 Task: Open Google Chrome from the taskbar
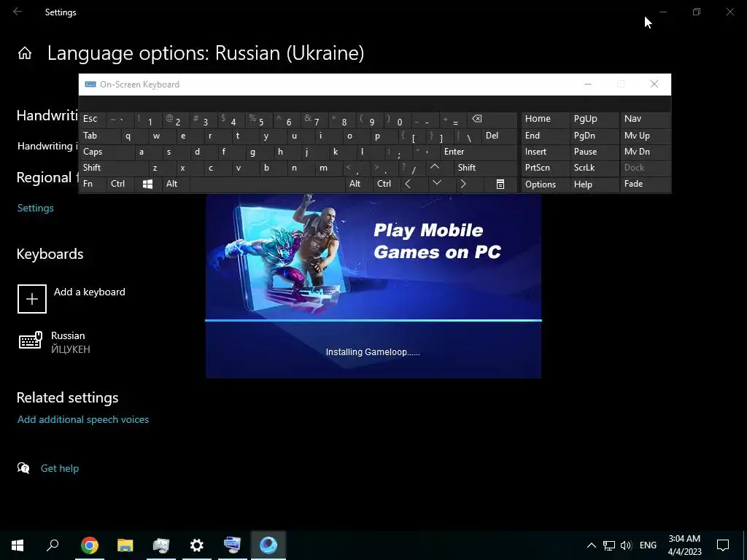point(90,545)
